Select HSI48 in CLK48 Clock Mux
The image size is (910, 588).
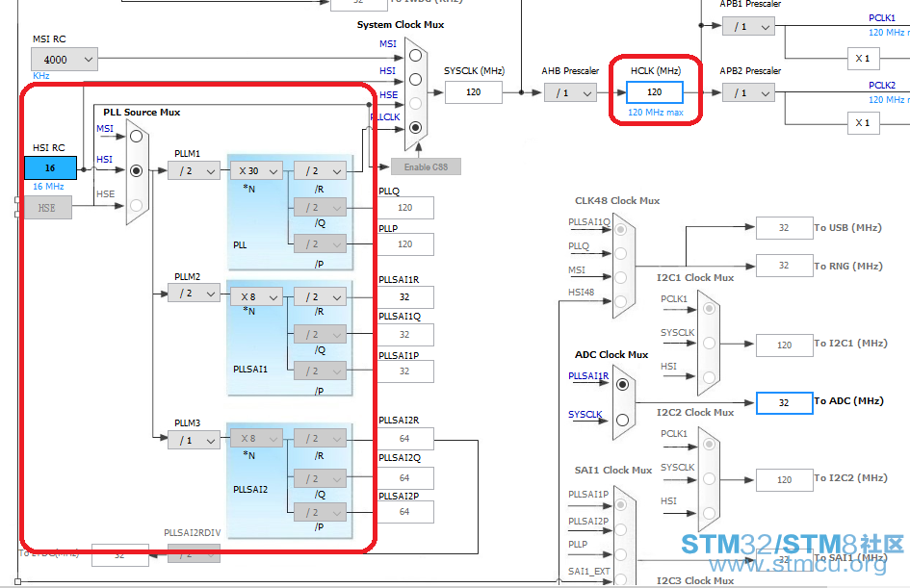(x=620, y=301)
